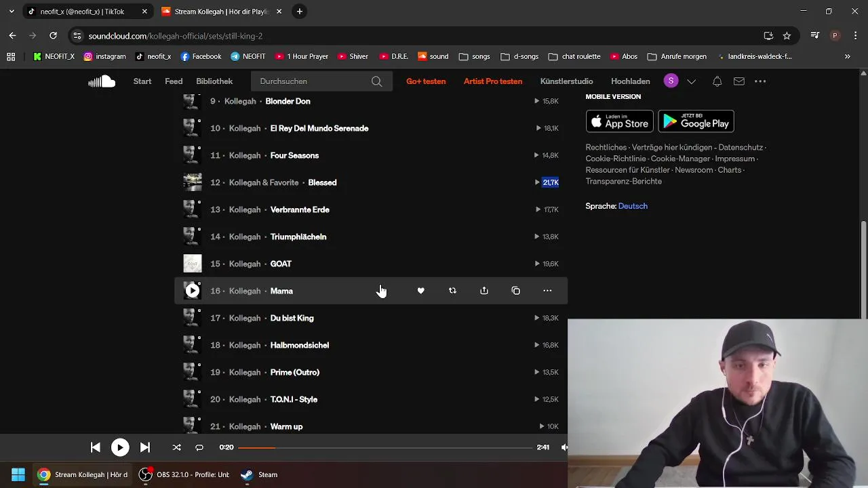Open Verbrannte Erde track
868x488 pixels.
click(300, 209)
